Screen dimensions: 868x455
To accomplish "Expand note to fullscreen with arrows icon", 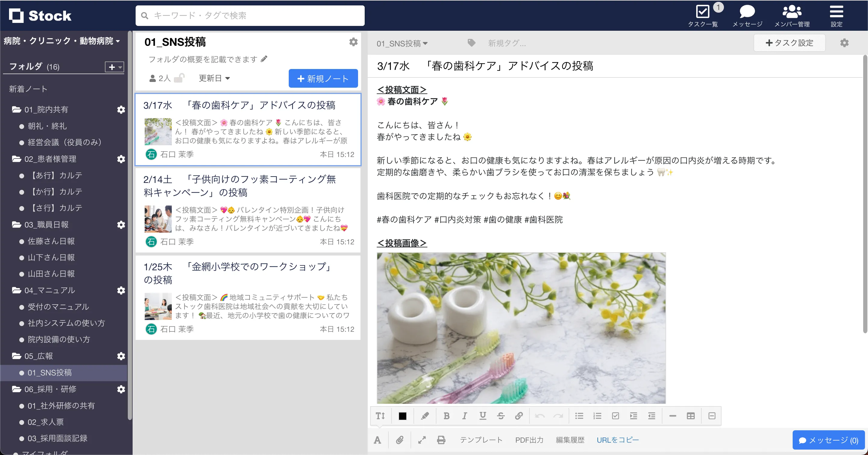I will (422, 440).
